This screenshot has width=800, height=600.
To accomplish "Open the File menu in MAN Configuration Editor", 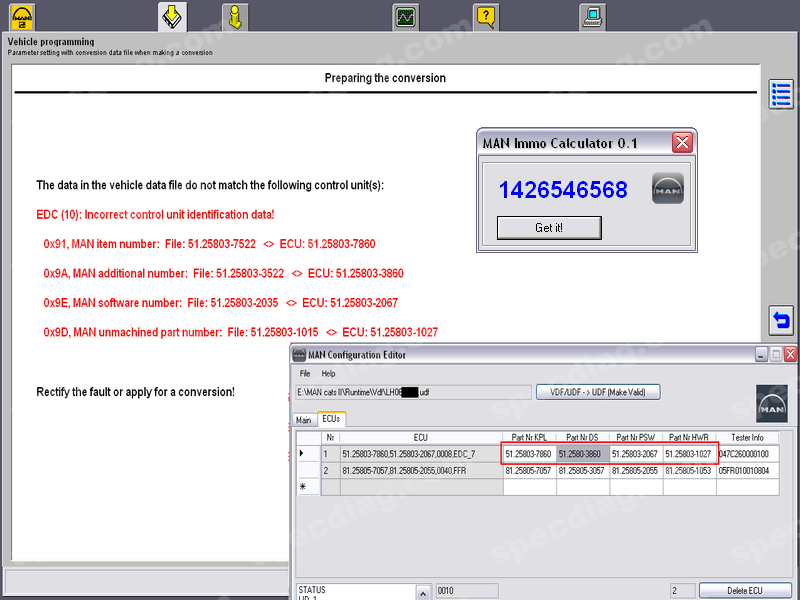I will click(x=304, y=372).
